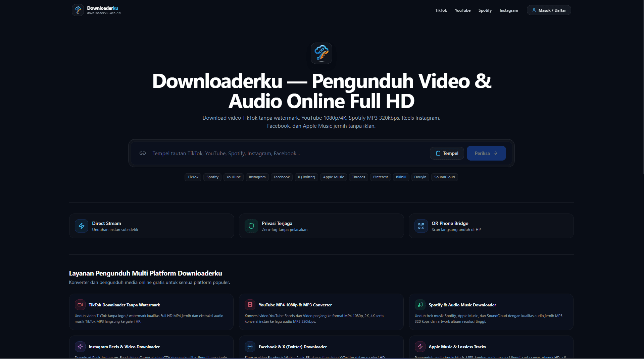Click the Masuk / Daftar button
Screen dimensions: 644x359
pos(549,10)
